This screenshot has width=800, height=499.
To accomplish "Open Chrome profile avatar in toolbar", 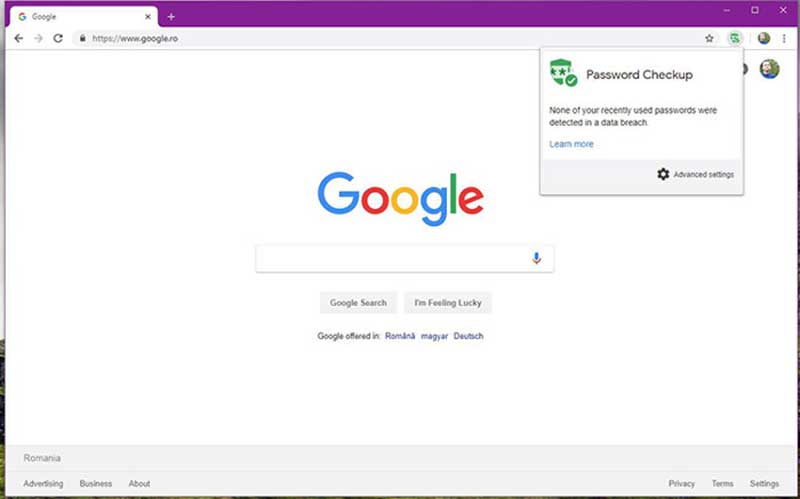I will 764,38.
